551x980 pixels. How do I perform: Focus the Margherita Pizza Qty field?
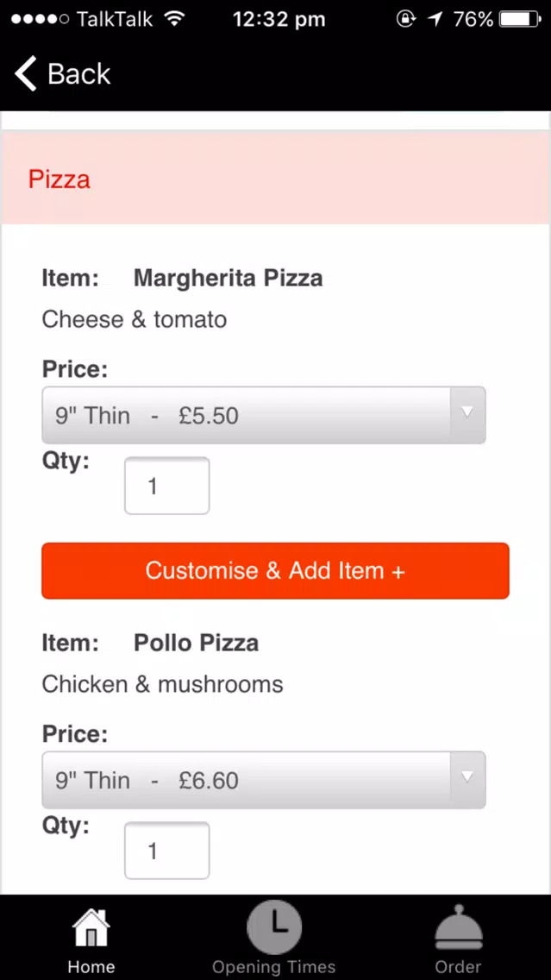(x=166, y=486)
